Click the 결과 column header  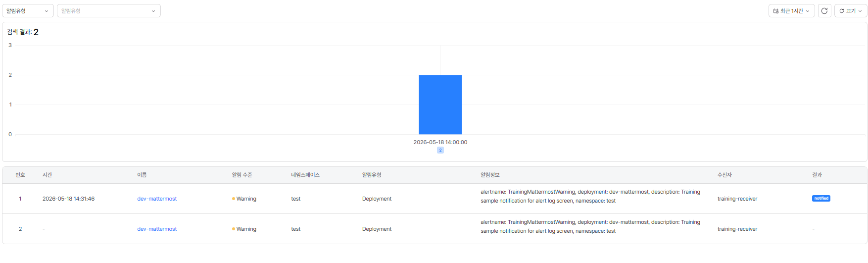coord(817,175)
